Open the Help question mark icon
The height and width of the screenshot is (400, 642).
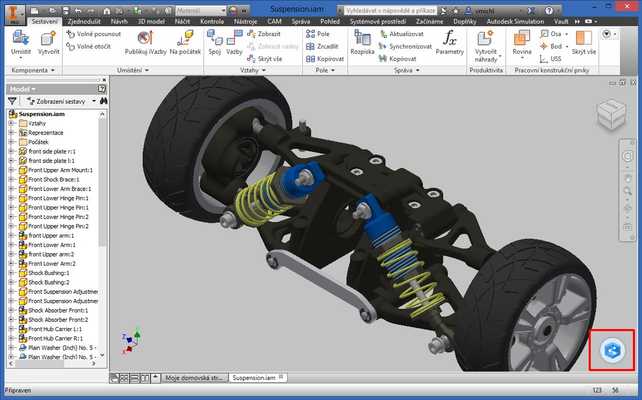pos(549,11)
